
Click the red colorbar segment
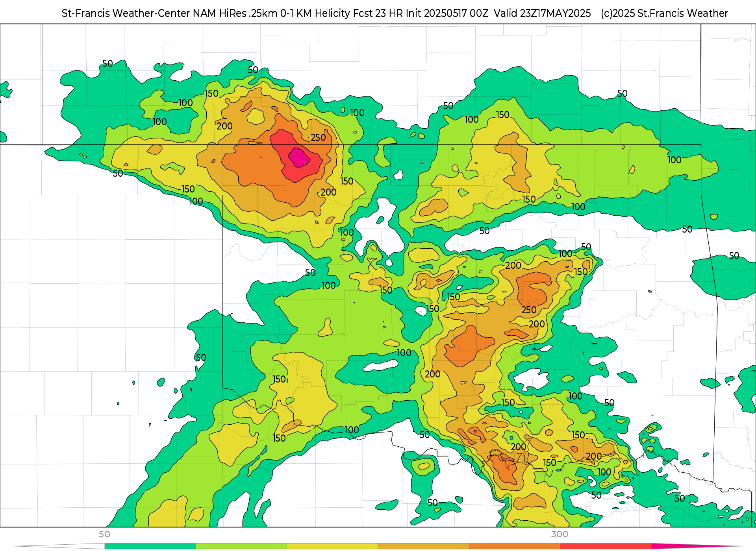click(x=606, y=546)
